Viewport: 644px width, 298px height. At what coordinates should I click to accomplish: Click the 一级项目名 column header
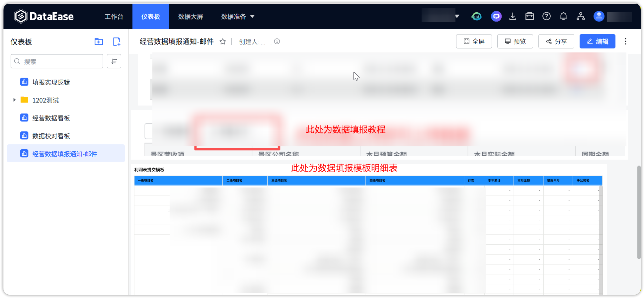tap(178, 181)
